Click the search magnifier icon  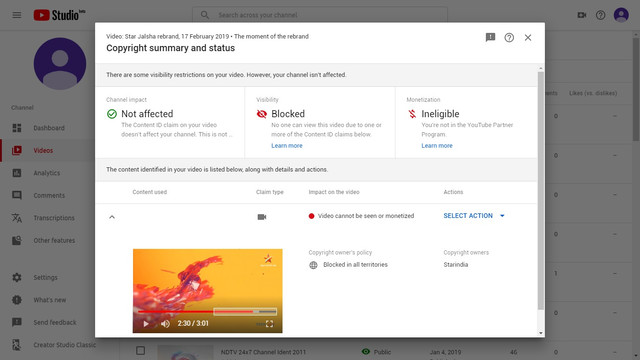click(x=204, y=15)
